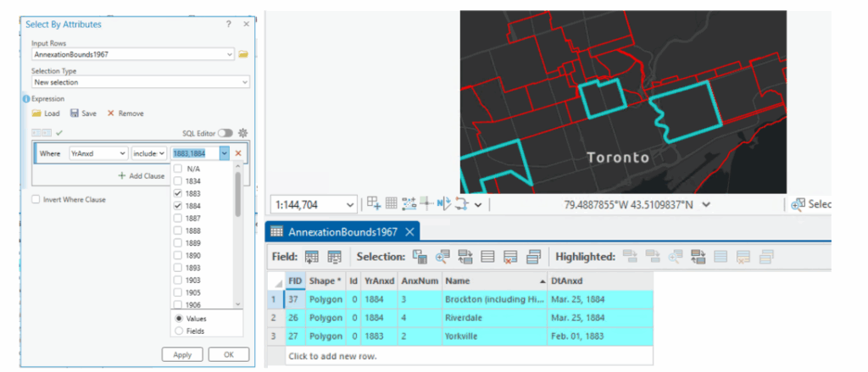Click Zoom To Selection icon in table
Image resolution: width=868 pixels, height=372 pixels.
[442, 257]
